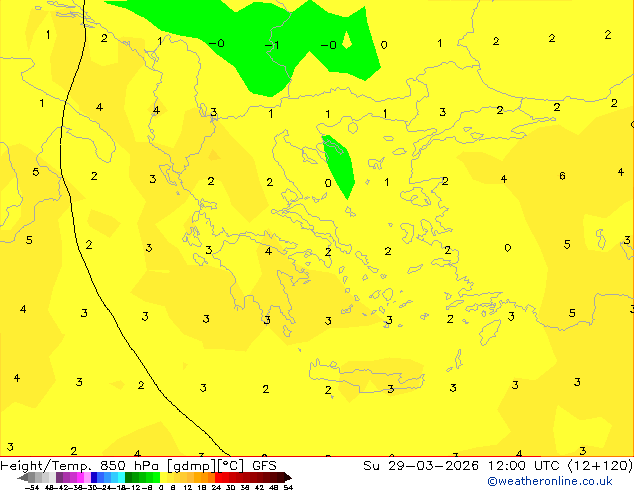Screen dimensions: 634x490
Task: Click the "54" legend scale maximum label
Action: (288, 487)
